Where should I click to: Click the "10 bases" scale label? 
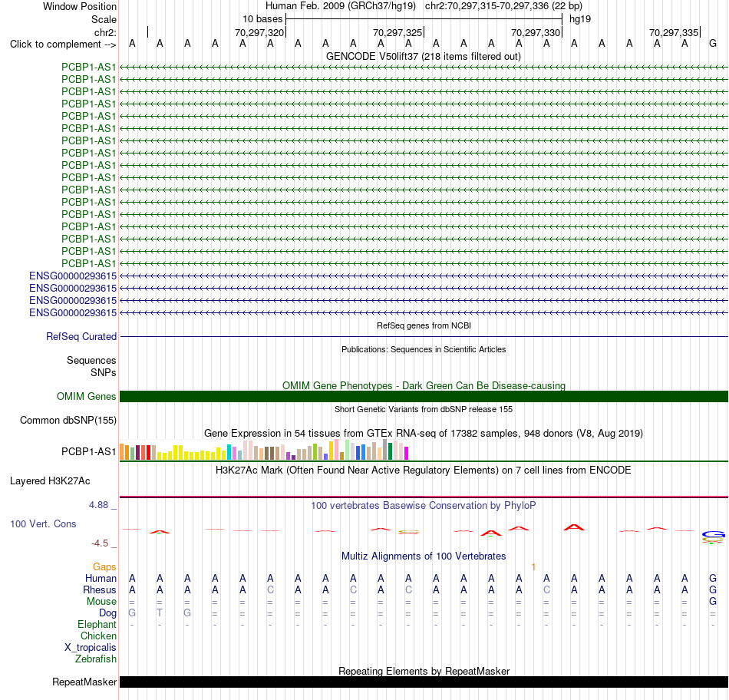pos(262,19)
